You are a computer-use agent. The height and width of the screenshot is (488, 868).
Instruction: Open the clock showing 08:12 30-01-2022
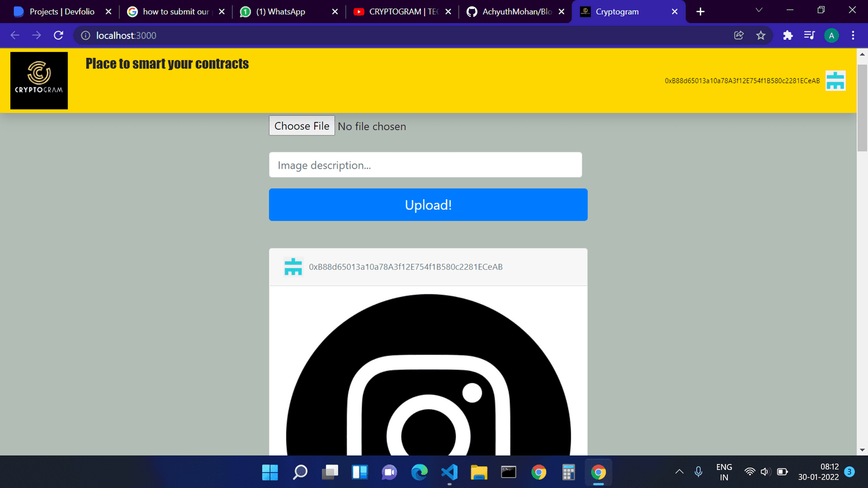pos(819,472)
